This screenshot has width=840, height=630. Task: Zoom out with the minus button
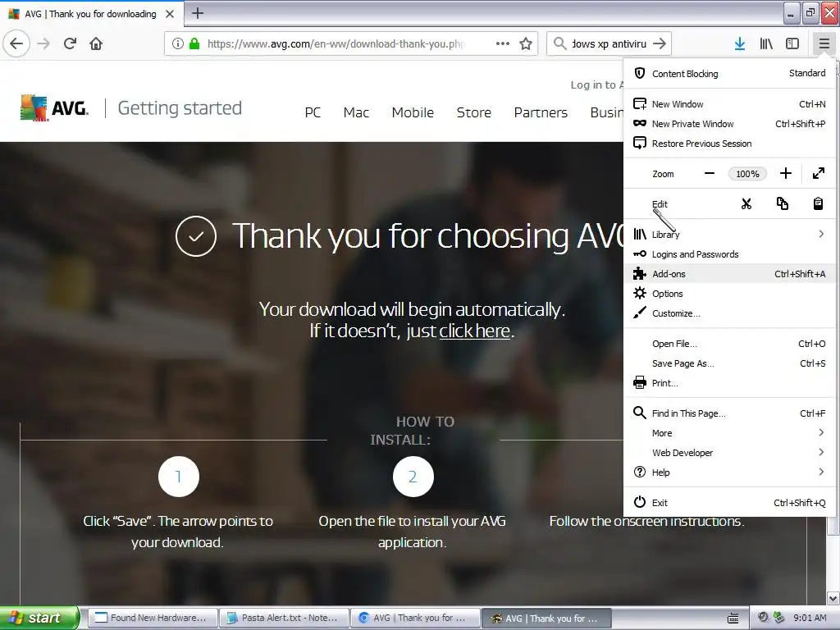710,174
